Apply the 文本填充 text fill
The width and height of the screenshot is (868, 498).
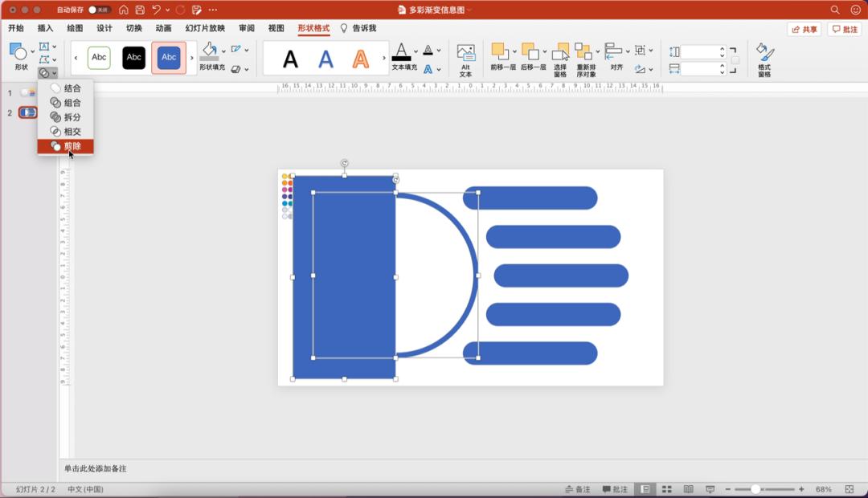point(401,51)
